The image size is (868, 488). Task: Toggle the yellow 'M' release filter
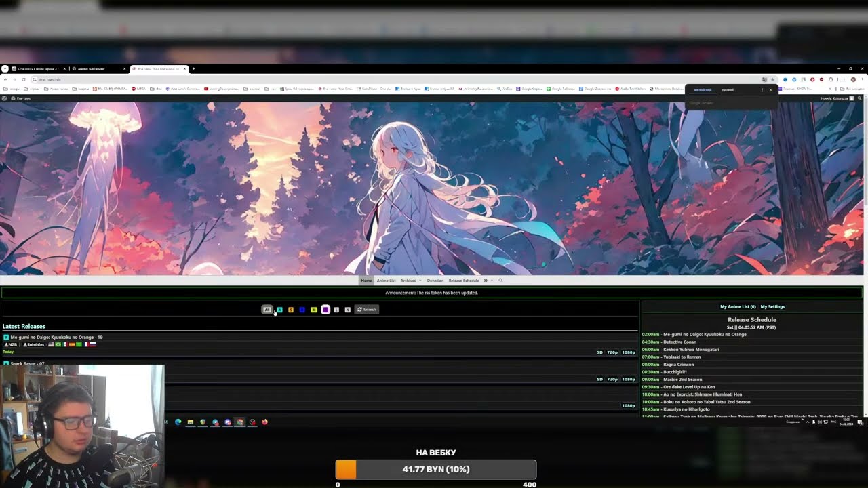(x=314, y=310)
